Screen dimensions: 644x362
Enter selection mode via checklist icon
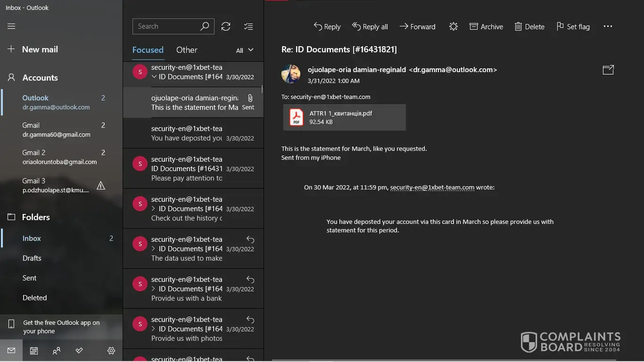tap(248, 26)
